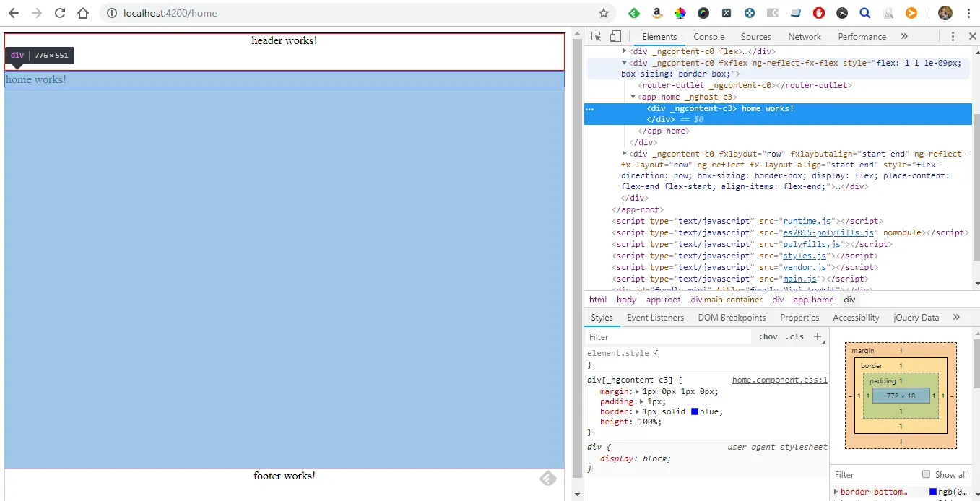This screenshot has height=501, width=980.
Task: Open the dark circular color picker extension
Action: (703, 13)
